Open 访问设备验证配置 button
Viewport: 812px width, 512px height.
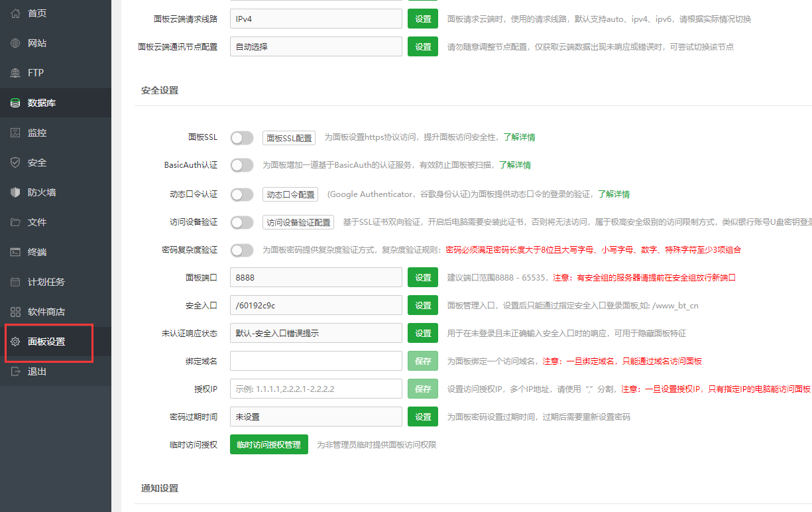298,222
